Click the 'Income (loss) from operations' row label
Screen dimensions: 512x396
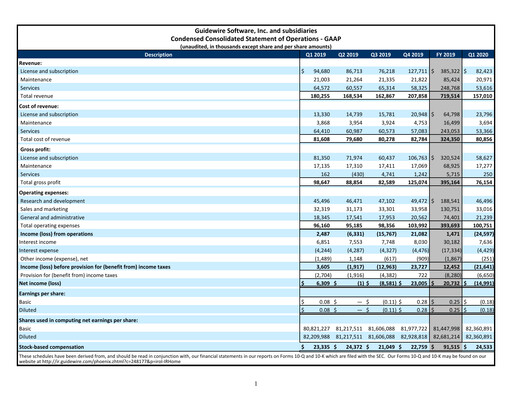[57, 234]
